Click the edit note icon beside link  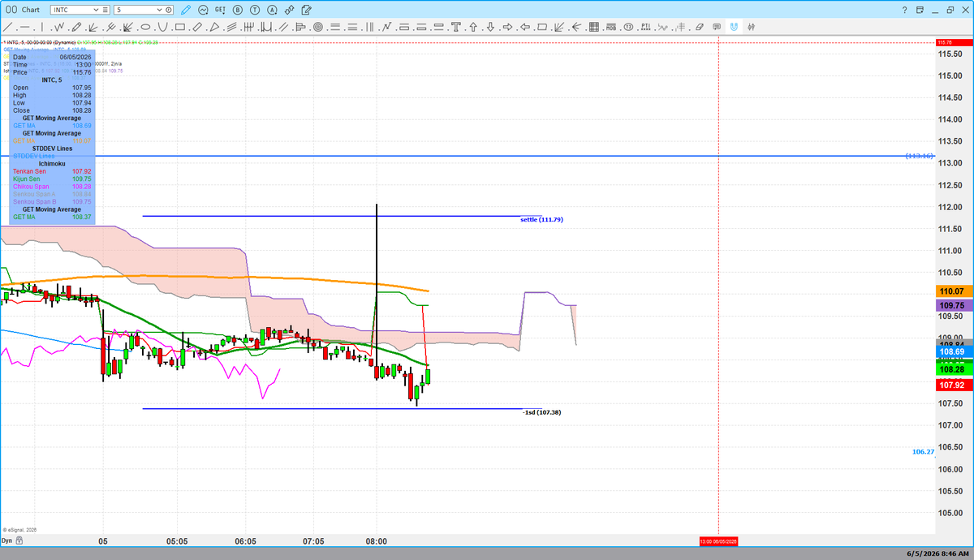306,10
